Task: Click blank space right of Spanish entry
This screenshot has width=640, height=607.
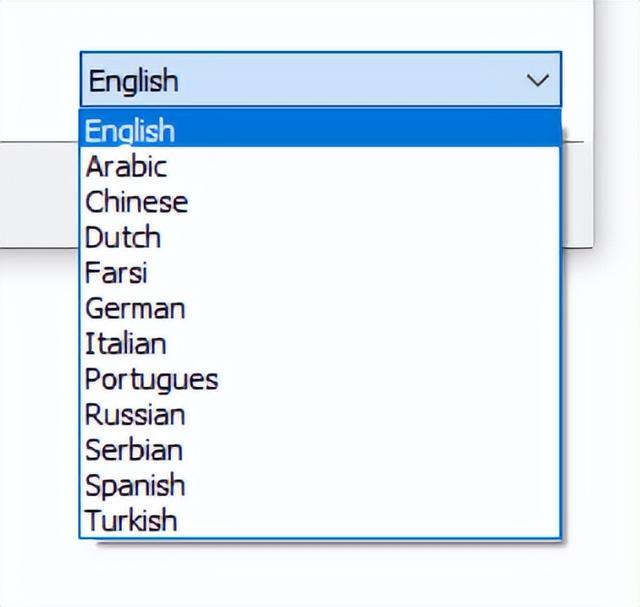Action: click(372, 486)
